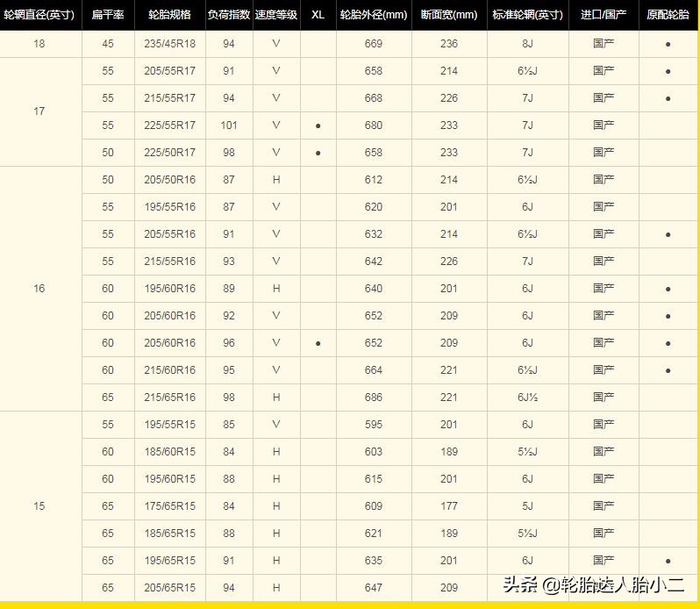
Task: Click tire spec 205/55R17
Action: [169, 71]
